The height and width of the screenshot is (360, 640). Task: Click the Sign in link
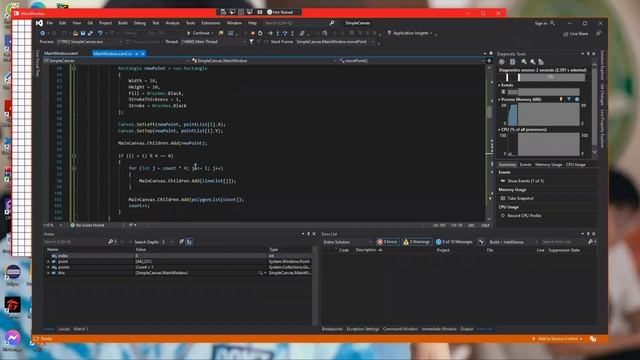pyautogui.click(x=541, y=23)
